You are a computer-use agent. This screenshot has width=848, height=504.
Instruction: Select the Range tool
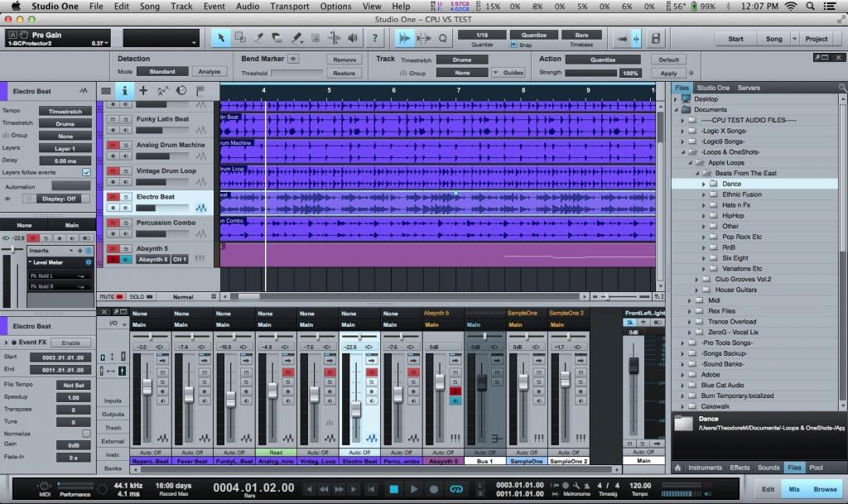(x=240, y=38)
